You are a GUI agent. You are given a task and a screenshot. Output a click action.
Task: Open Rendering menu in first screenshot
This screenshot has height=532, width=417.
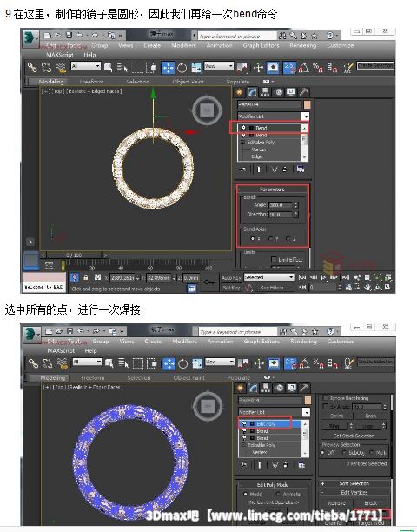pyautogui.click(x=302, y=45)
